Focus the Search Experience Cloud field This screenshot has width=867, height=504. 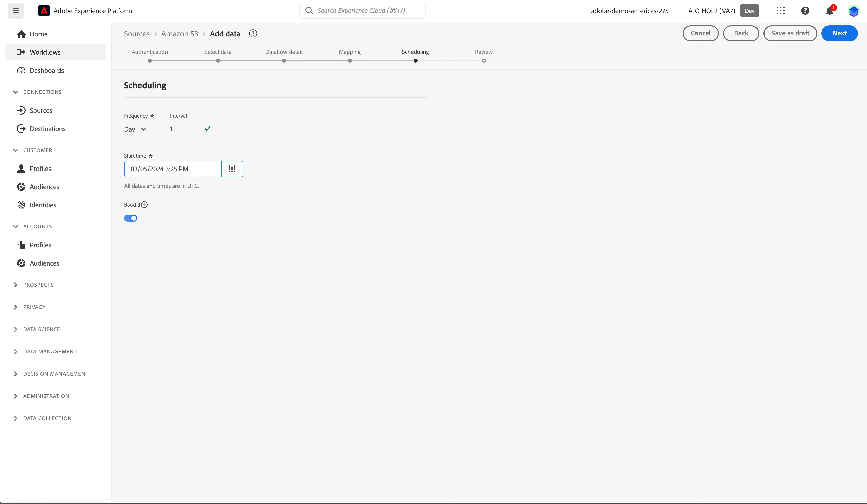tap(362, 11)
